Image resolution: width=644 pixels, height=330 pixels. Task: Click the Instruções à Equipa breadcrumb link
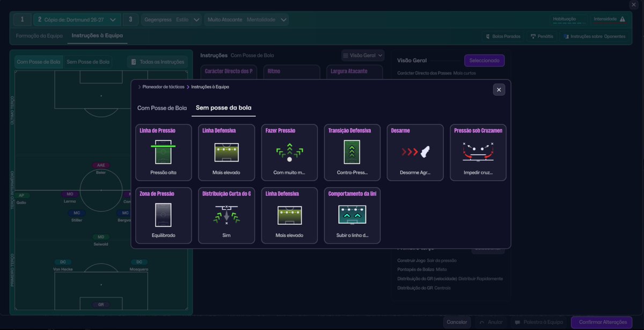(x=210, y=86)
